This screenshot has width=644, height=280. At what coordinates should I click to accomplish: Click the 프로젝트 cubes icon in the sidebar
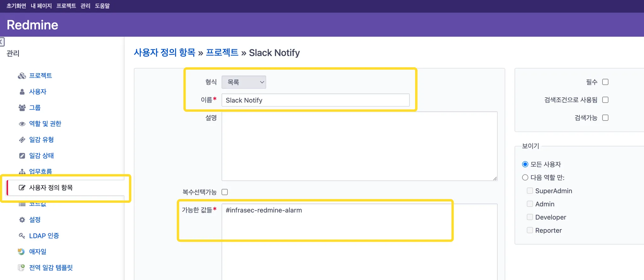pyautogui.click(x=22, y=76)
